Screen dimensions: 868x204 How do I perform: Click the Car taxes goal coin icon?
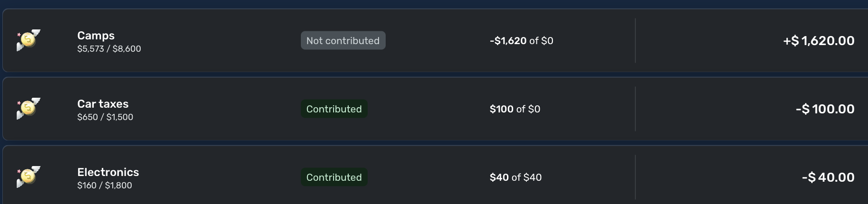(28, 109)
